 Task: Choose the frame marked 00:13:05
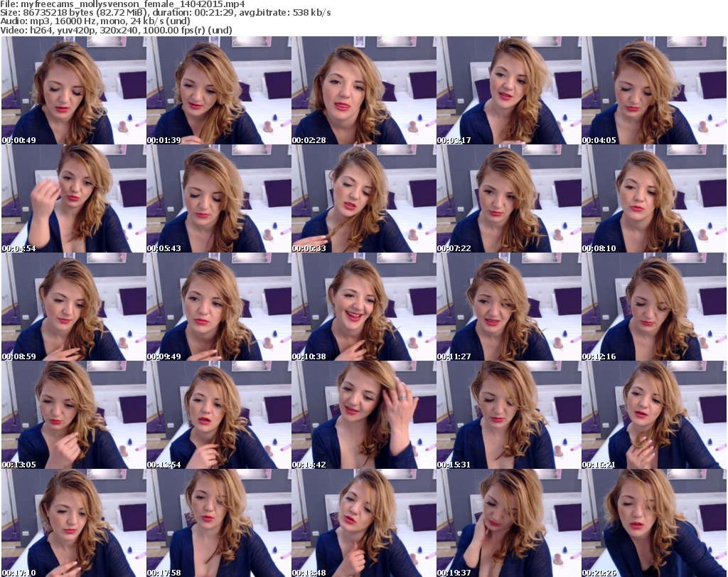[x=74, y=415]
